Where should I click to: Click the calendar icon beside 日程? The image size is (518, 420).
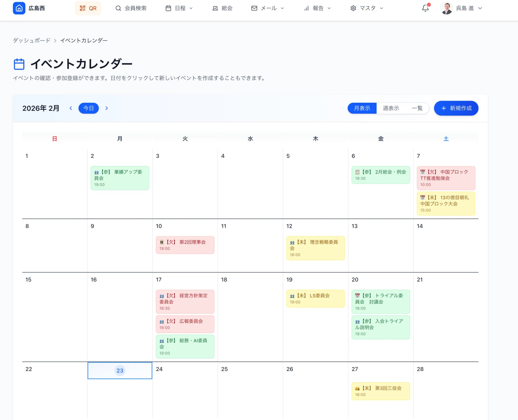(168, 8)
